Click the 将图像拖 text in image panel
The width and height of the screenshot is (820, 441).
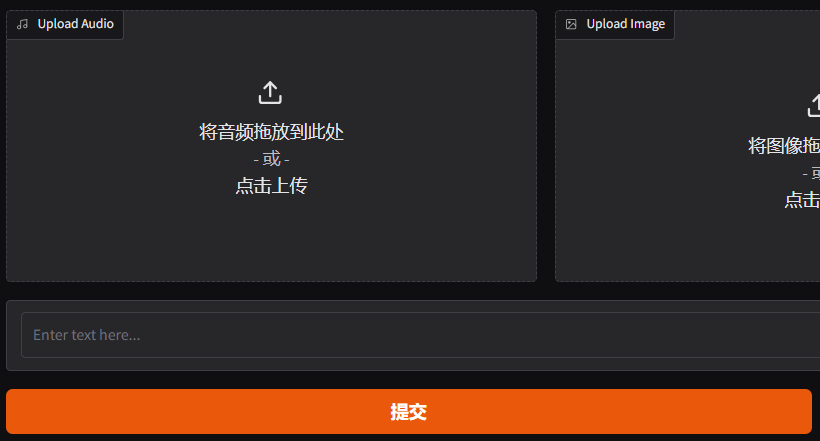(x=784, y=145)
